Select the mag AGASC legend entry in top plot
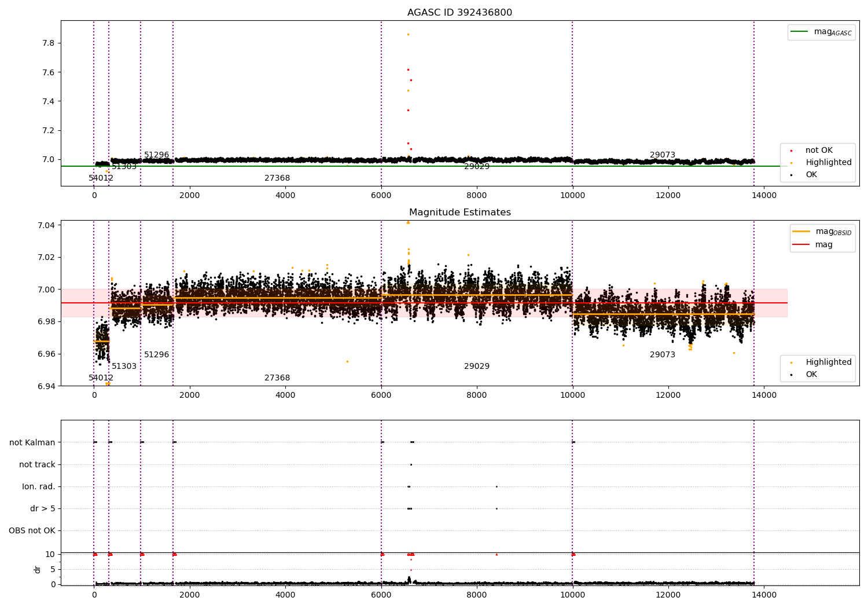Screen dimensions: 868x608 tap(821, 32)
